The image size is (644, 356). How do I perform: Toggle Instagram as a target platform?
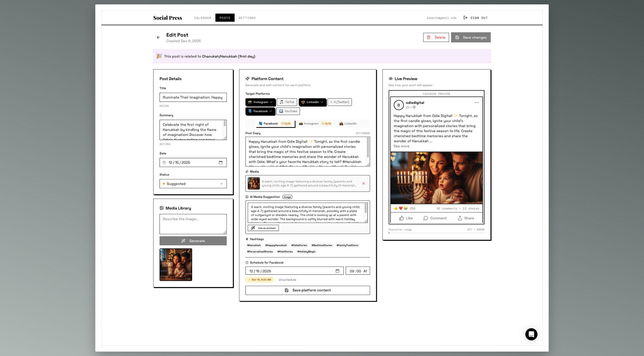[260, 102]
